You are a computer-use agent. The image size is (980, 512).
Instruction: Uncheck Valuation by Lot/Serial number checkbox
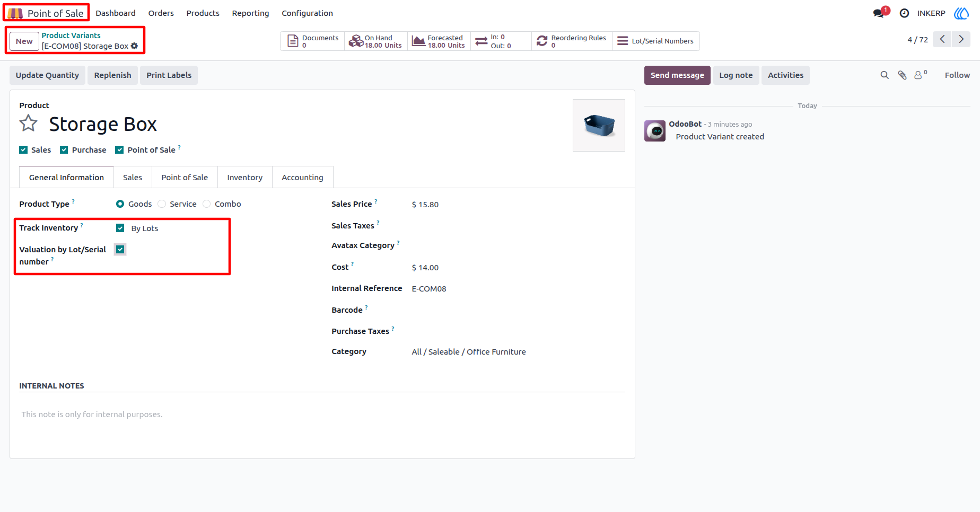(x=120, y=249)
